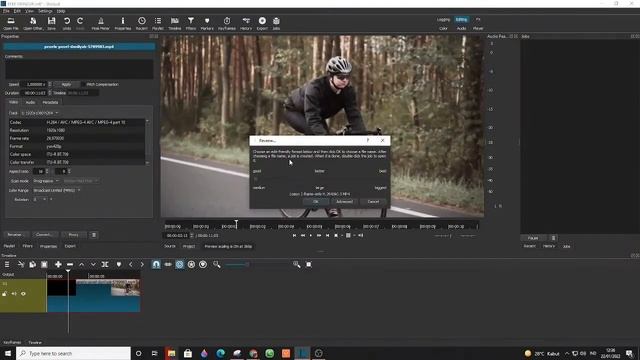Hide the V1 track with eye icon
Image resolution: width=640 pixels, height=360 pixels.
[x=23, y=293]
